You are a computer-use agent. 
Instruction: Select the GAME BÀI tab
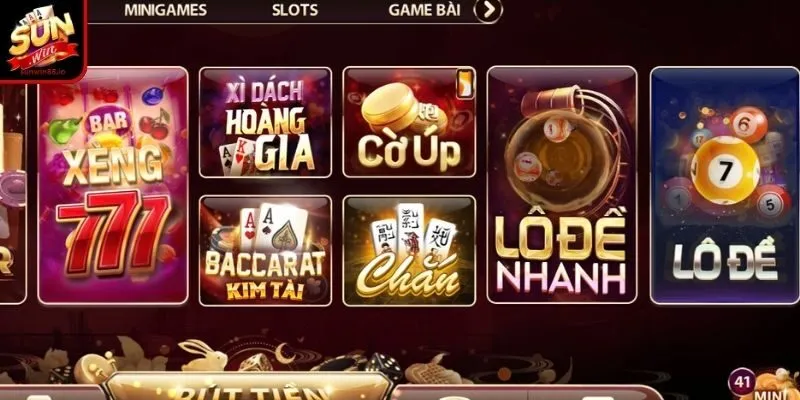point(424,10)
